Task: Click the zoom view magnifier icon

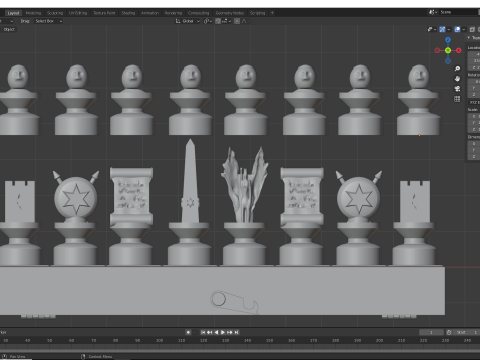Action: click(457, 68)
